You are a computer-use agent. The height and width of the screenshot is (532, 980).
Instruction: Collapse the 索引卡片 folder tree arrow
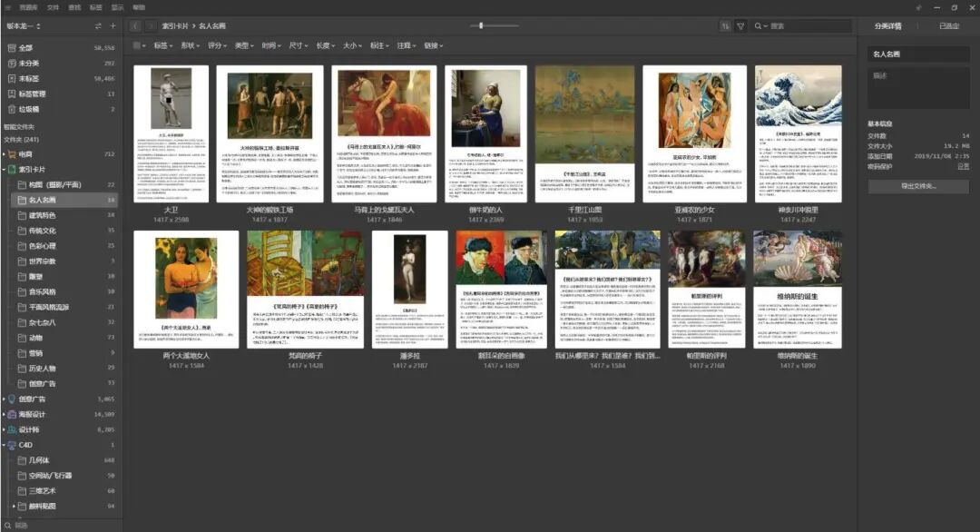[x=4, y=170]
